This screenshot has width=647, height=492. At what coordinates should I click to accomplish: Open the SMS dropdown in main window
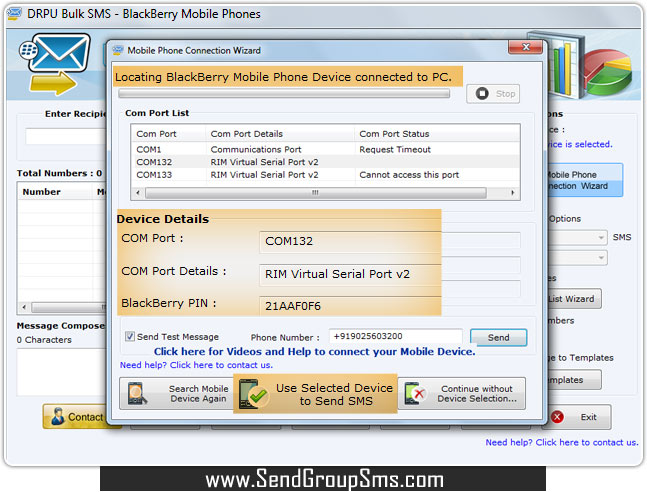pos(601,237)
